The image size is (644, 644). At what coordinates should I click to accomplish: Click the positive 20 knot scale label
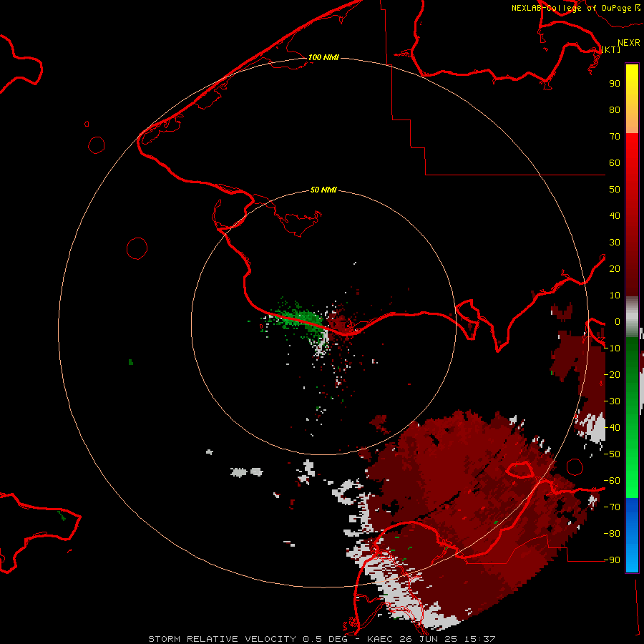point(615,268)
